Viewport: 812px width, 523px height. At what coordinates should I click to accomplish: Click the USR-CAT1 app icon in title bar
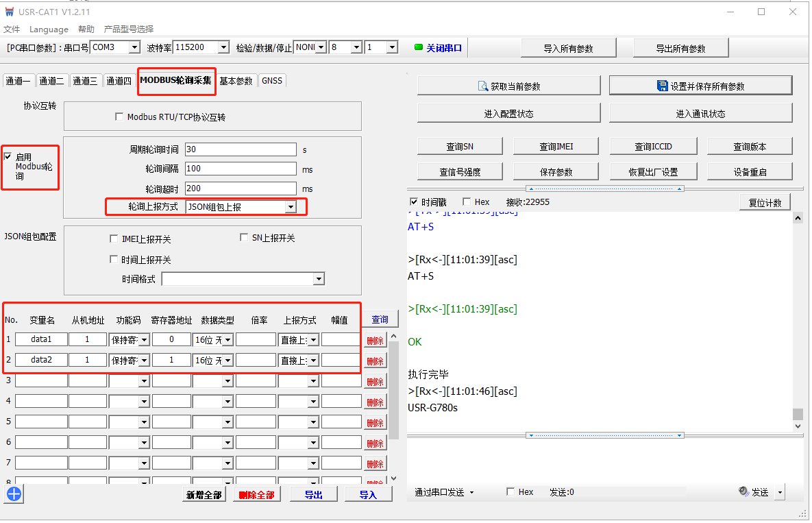(x=9, y=12)
